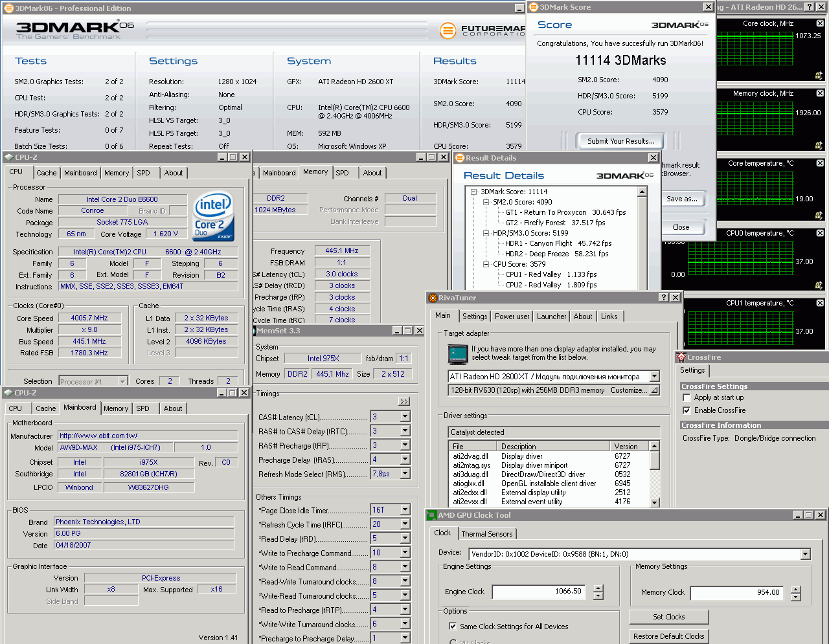Screen dimensions: 829x644
Task: Open the Links tab in RivaTuner
Action: (609, 316)
